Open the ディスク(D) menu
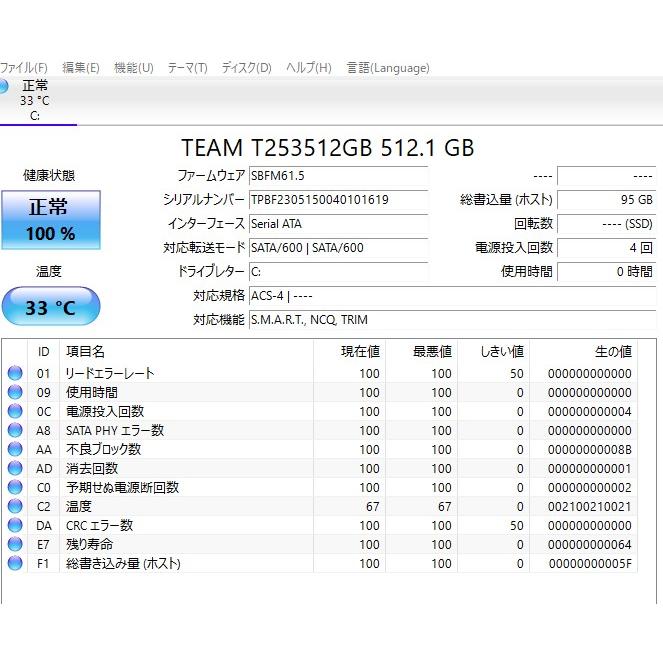 [x=247, y=68]
